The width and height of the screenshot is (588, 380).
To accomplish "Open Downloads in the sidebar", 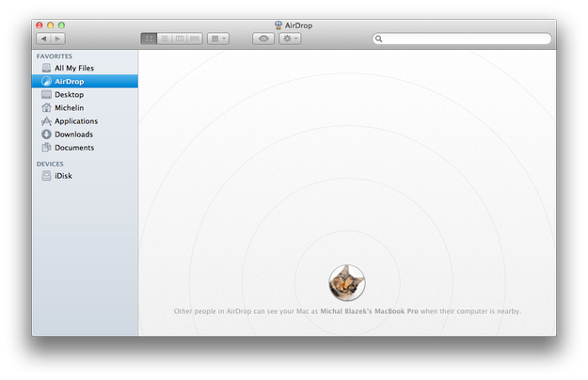I will click(x=85, y=135).
